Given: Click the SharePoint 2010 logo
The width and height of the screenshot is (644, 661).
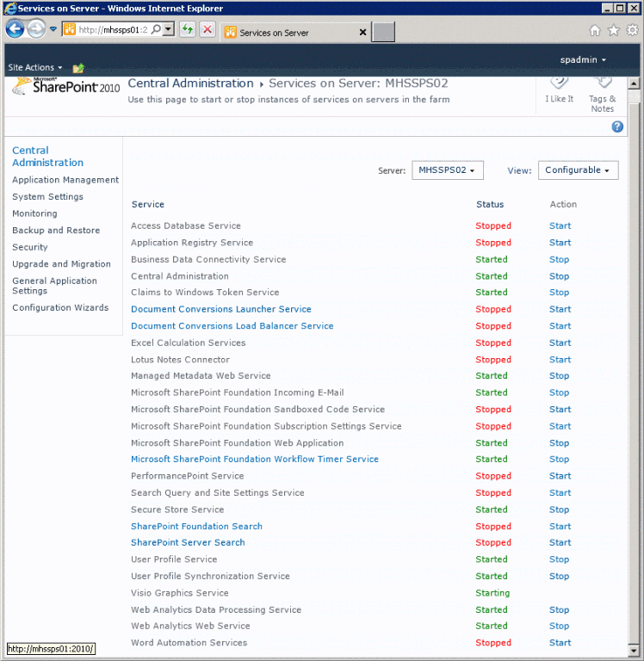Looking at the screenshot, I should click(x=66, y=86).
